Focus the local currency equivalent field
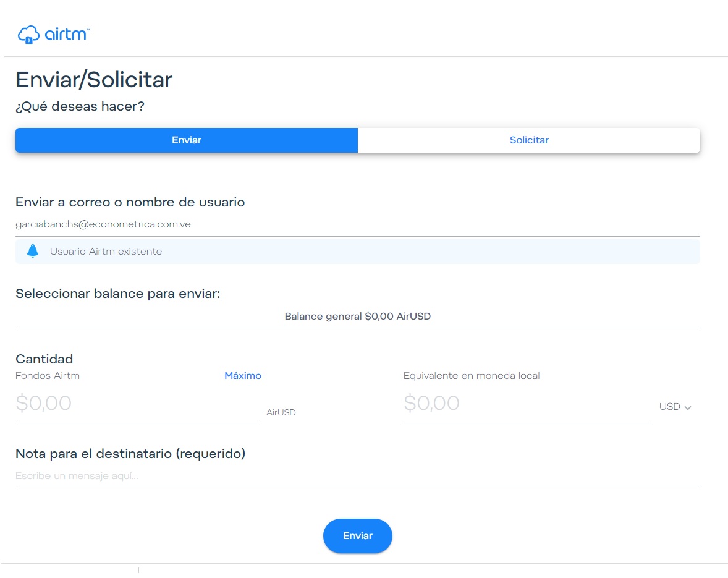The image size is (728, 578). [526, 404]
